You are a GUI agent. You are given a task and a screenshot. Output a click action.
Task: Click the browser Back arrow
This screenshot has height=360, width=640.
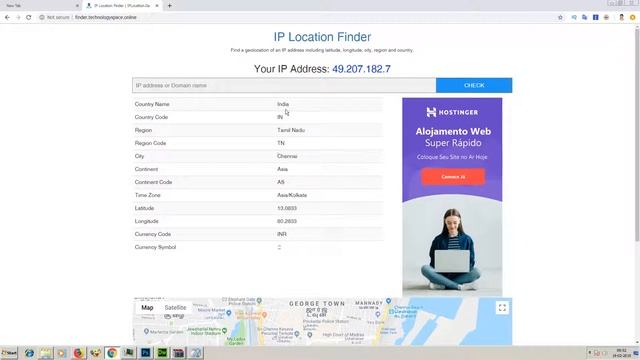[7, 17]
